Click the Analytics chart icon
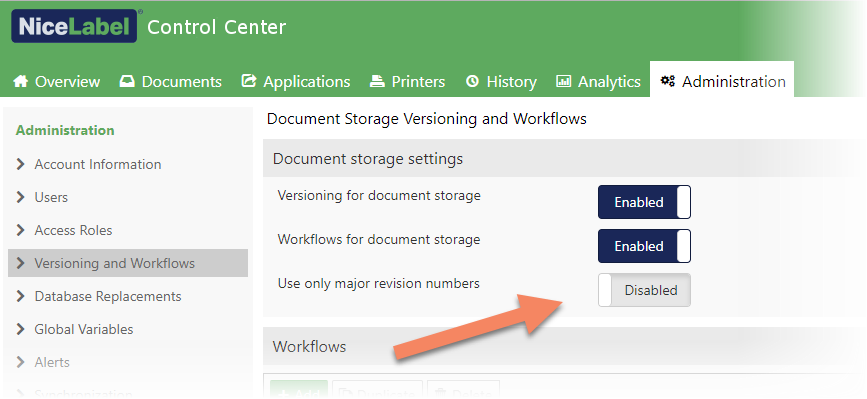Viewport: 867px width, 399px height. pos(563,81)
